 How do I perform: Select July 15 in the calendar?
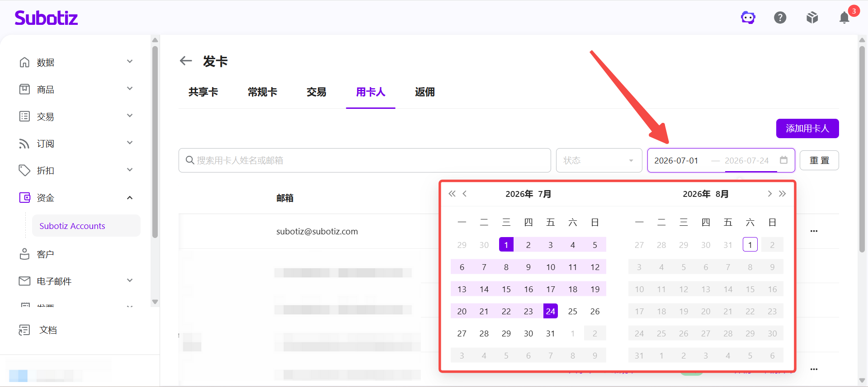[x=506, y=289]
